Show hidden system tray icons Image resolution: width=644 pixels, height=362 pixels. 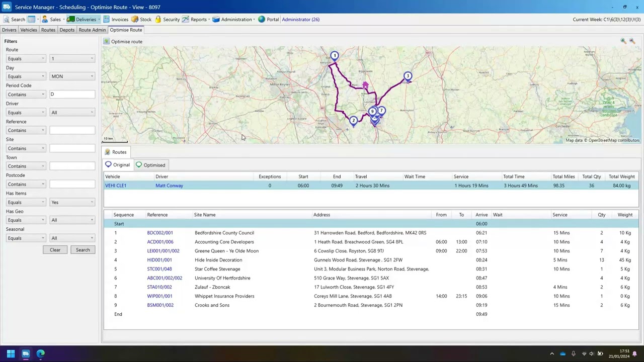(x=552, y=354)
